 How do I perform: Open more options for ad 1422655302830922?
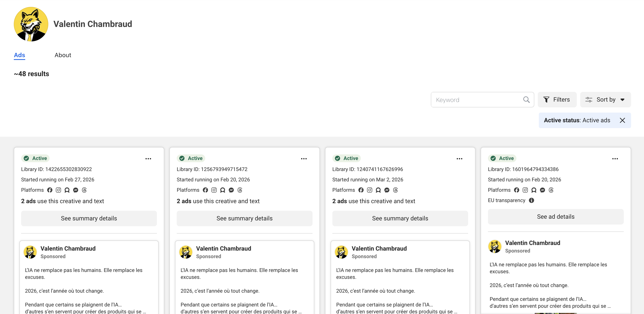(148, 159)
